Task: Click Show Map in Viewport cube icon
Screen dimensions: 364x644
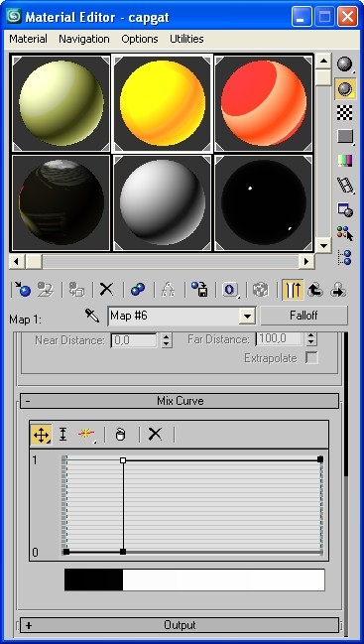Action: [261, 290]
